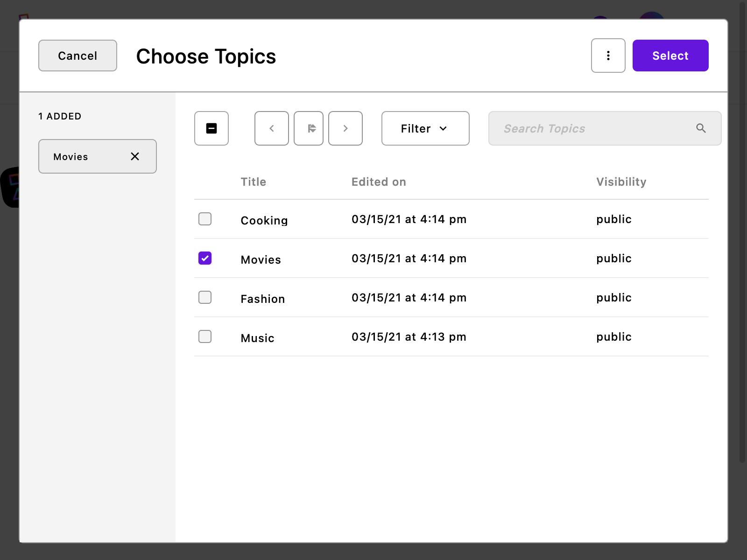Cancel the Choose Topics dialog
Screen dimensions: 747x560
(x=78, y=56)
